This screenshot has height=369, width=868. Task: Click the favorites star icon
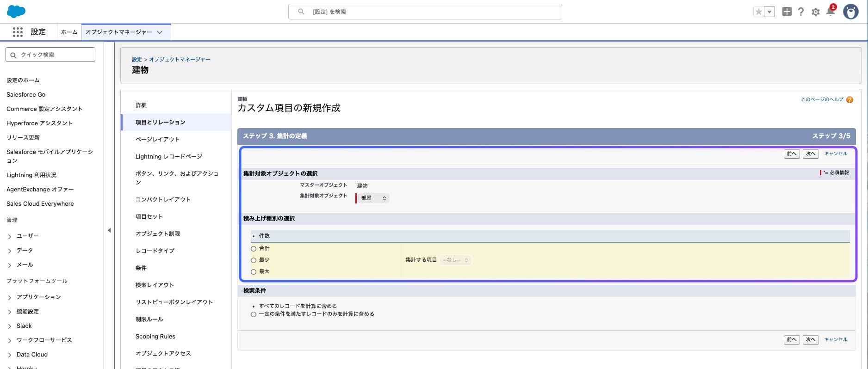pyautogui.click(x=758, y=12)
